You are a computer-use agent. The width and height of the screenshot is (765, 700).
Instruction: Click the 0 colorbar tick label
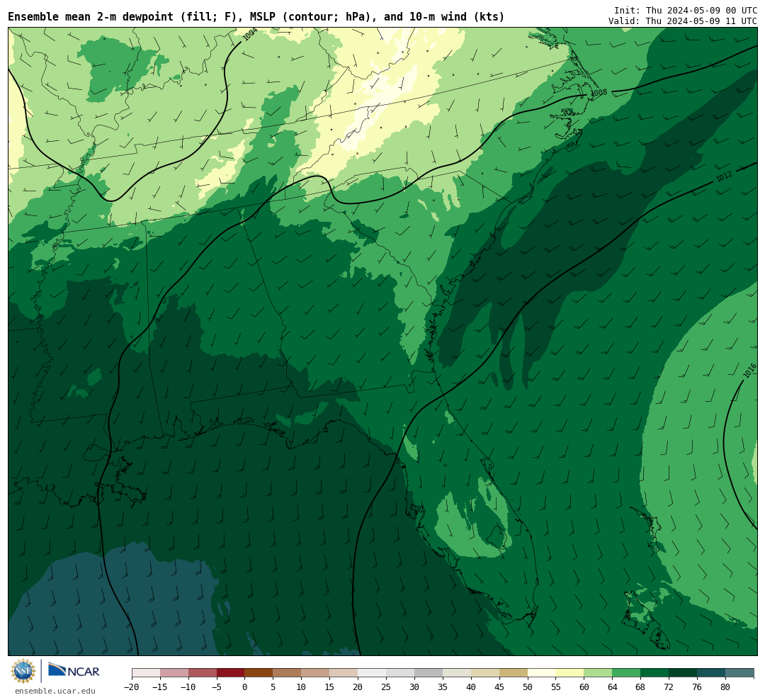point(245,687)
